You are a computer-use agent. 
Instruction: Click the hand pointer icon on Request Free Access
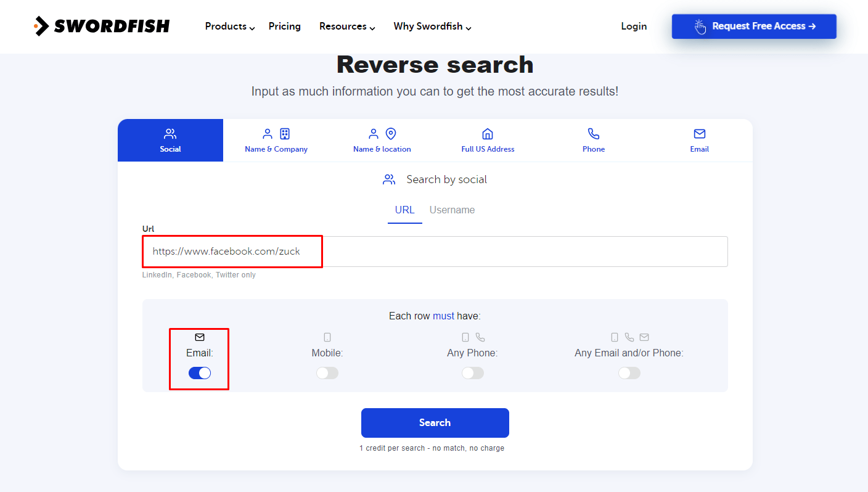pyautogui.click(x=700, y=27)
